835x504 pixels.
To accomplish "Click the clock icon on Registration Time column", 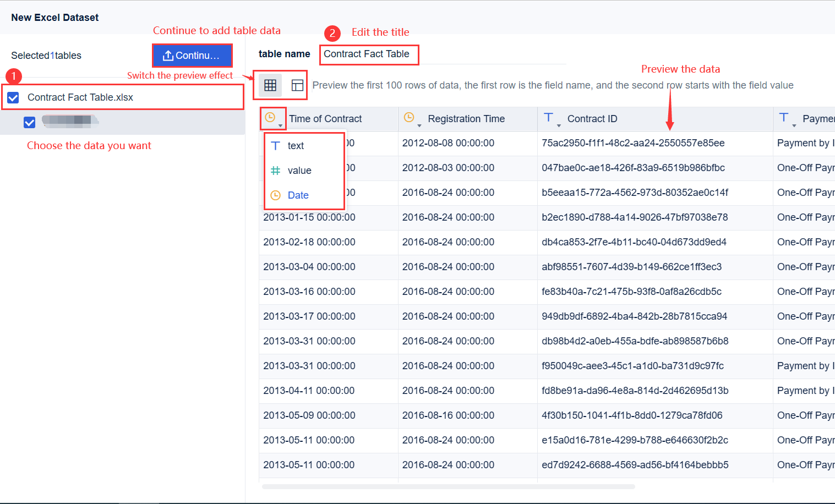I will coord(410,117).
